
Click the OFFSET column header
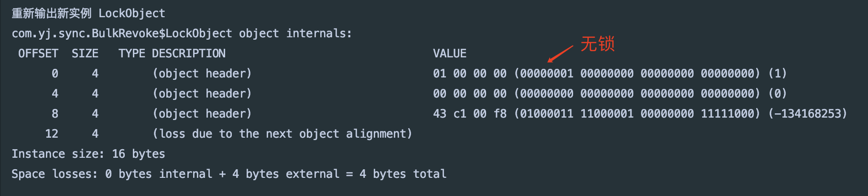tap(38, 54)
